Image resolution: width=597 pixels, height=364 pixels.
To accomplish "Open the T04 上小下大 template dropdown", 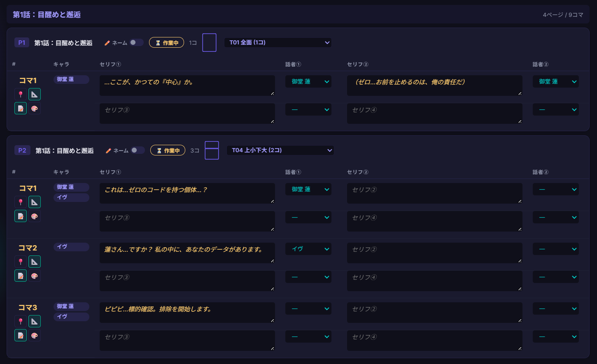I will 280,150.
